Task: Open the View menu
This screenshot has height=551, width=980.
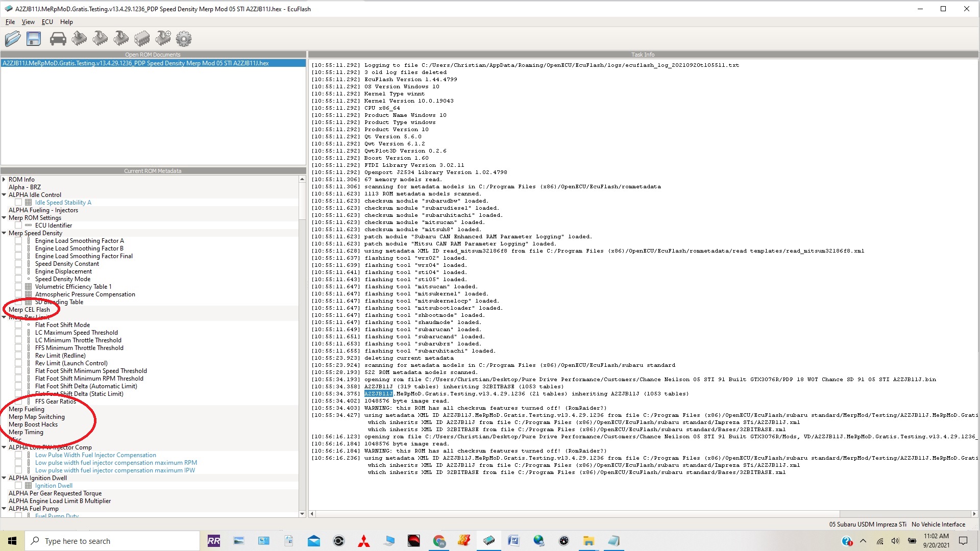Action: [x=28, y=22]
